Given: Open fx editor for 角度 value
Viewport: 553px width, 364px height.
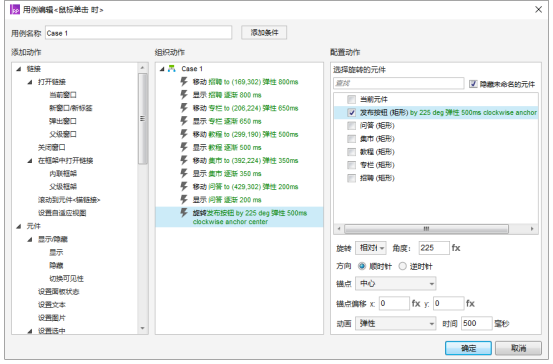Looking at the screenshot, I should click(456, 248).
